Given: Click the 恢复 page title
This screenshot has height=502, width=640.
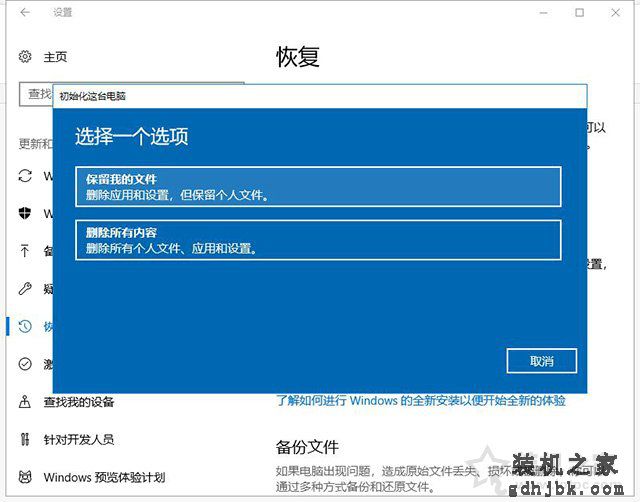Looking at the screenshot, I should click(298, 56).
